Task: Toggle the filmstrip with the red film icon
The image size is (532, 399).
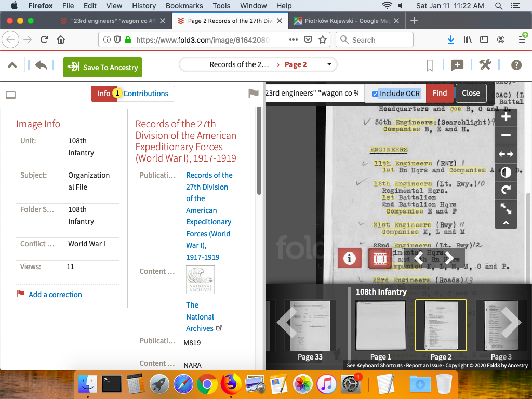Action: click(x=380, y=258)
